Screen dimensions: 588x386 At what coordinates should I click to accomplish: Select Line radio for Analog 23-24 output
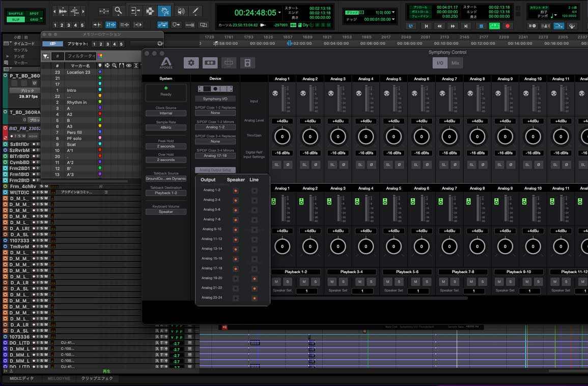(254, 299)
